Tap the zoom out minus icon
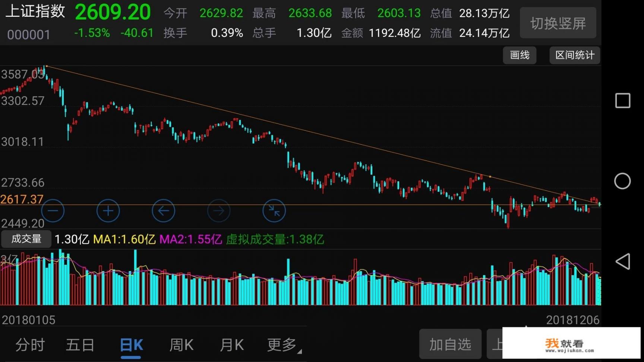This screenshot has width=644, height=362. click(x=53, y=211)
